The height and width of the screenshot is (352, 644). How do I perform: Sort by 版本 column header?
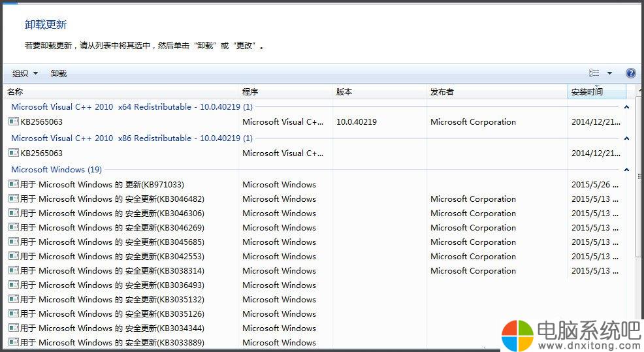pyautogui.click(x=379, y=92)
